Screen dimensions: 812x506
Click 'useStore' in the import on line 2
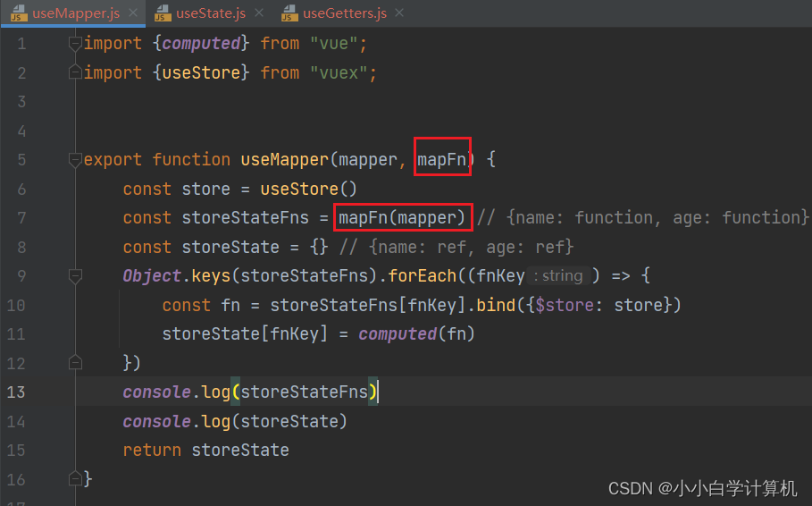(x=202, y=72)
